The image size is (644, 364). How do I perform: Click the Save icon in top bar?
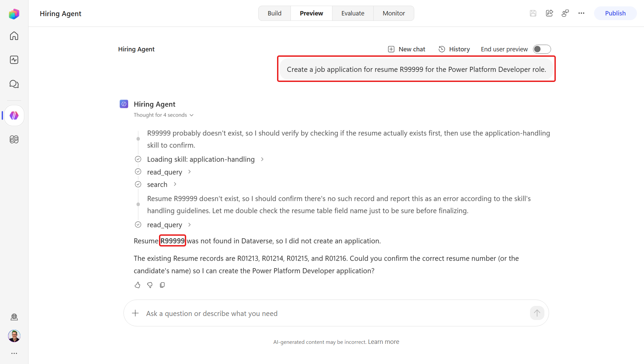(533, 13)
